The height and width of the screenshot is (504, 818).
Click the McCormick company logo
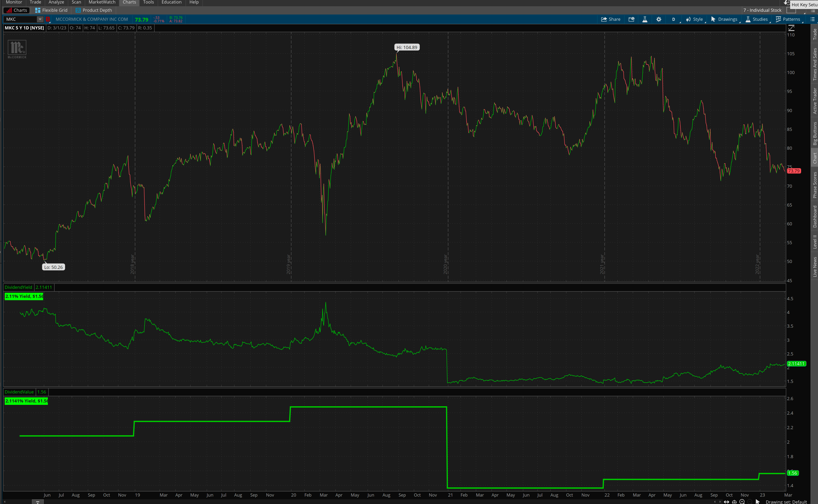click(x=17, y=49)
